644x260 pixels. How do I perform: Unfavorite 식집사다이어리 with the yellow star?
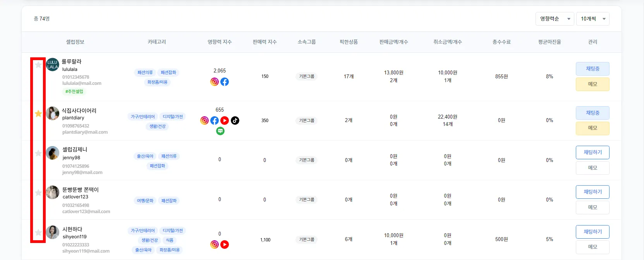pyautogui.click(x=38, y=114)
